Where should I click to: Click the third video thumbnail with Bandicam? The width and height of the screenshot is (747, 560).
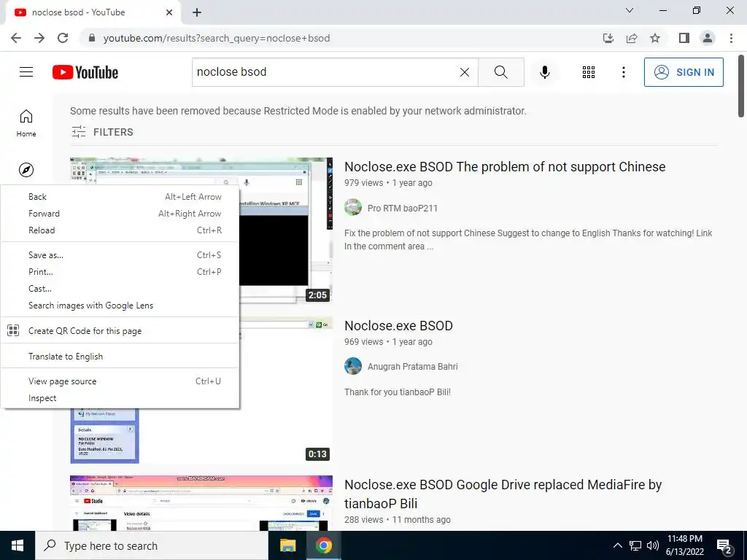[201, 503]
